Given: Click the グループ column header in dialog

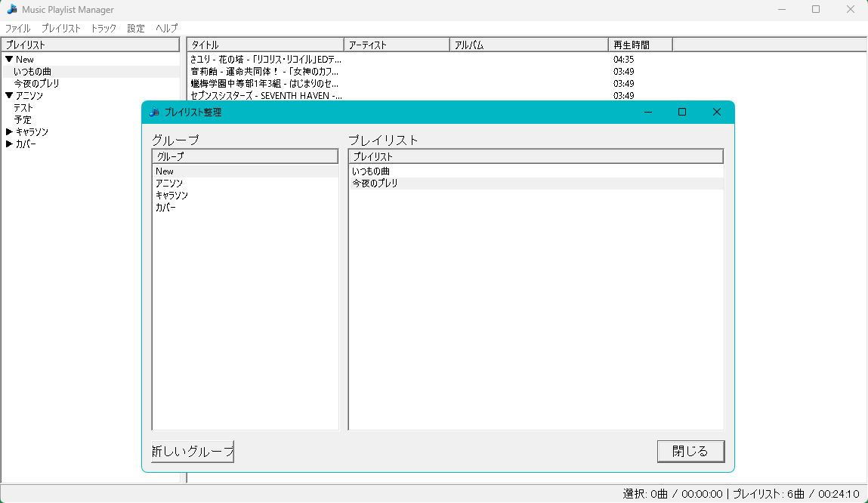Looking at the screenshot, I should [x=246, y=156].
